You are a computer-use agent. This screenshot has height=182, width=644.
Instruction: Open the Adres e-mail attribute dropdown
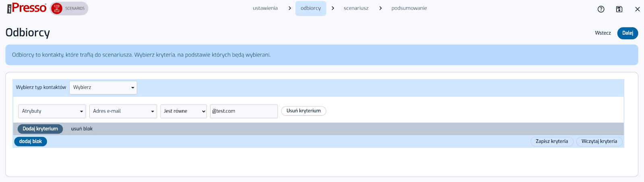(x=123, y=111)
